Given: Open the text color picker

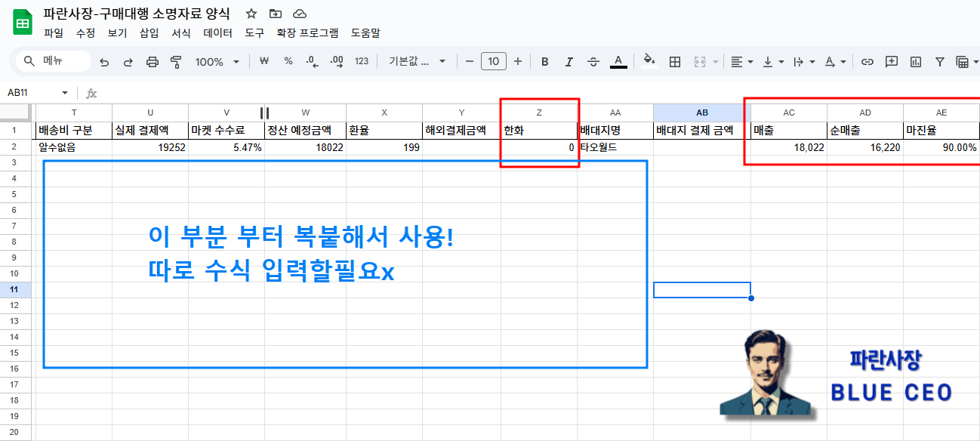Looking at the screenshot, I should coord(618,62).
